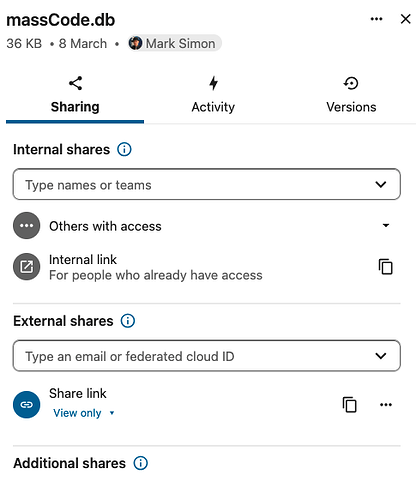Screen dimensions: 416x499
Task: Show info about External shares
Action: (x=128, y=321)
